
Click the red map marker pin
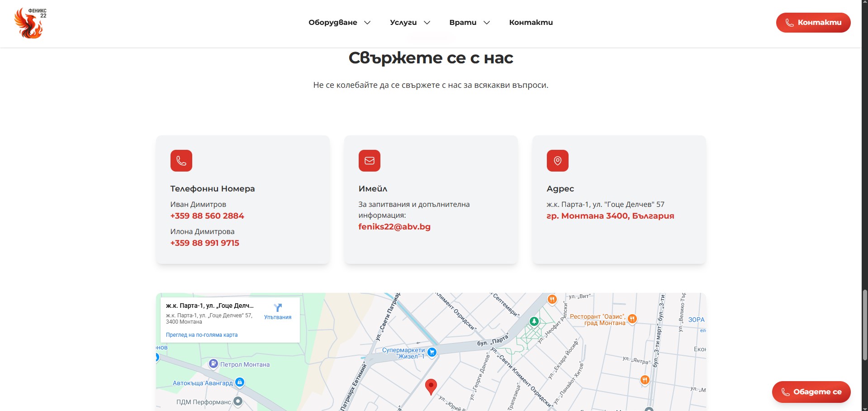point(431,386)
